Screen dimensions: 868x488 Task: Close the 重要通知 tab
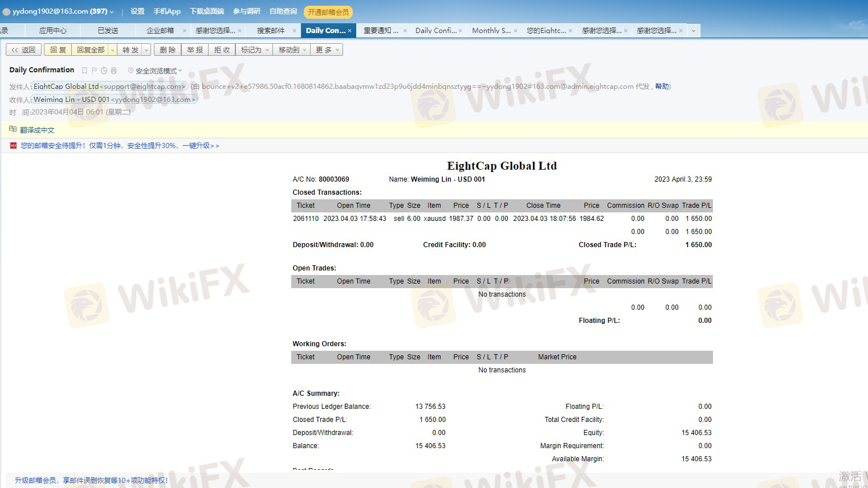(405, 31)
